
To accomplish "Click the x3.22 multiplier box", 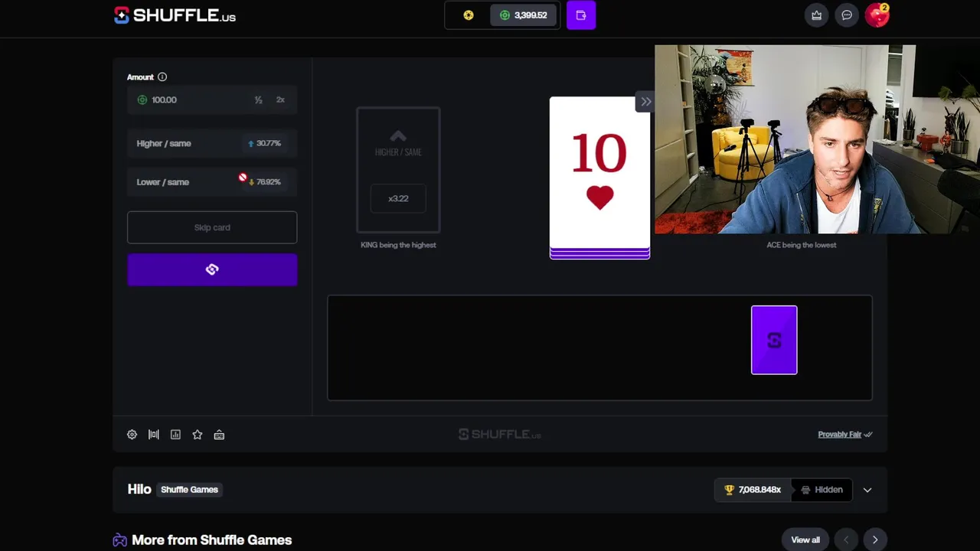I will pos(398,198).
